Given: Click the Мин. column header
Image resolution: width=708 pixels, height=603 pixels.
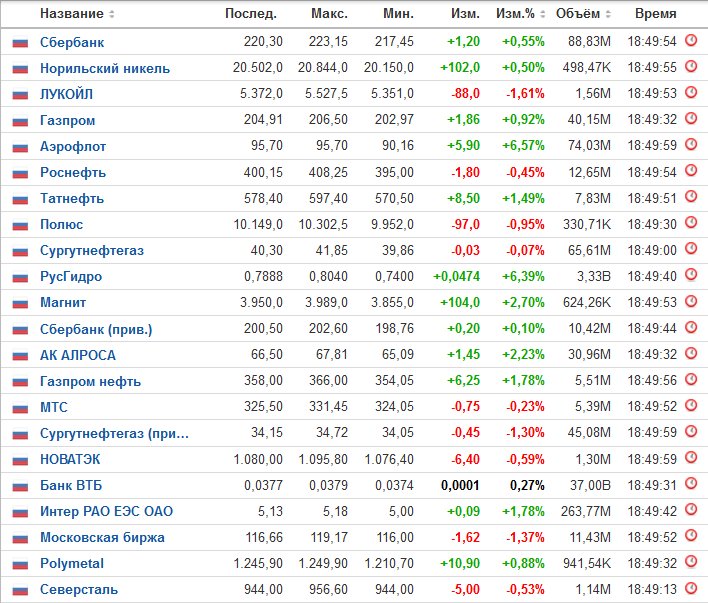Looking at the screenshot, I should click(398, 14).
